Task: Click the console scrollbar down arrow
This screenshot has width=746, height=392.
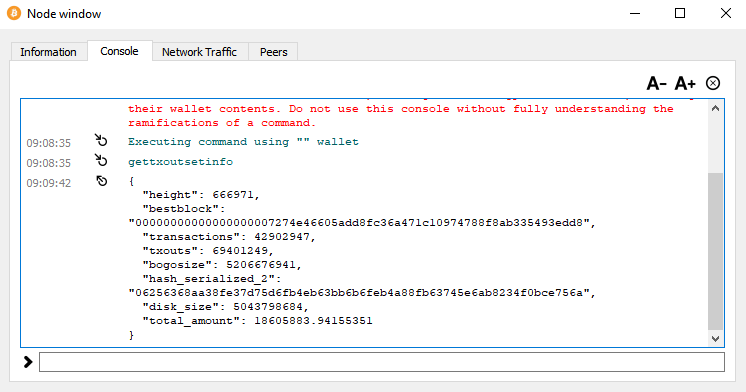Action: pos(715,339)
